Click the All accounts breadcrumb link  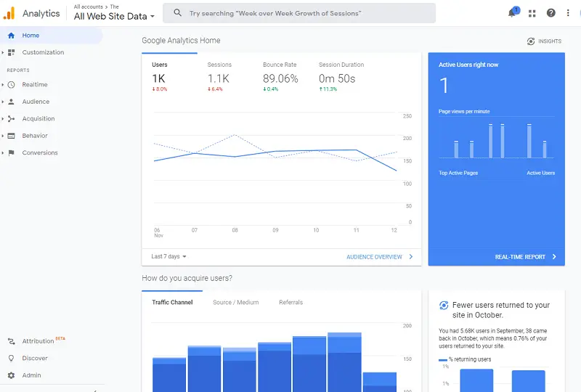[88, 7]
